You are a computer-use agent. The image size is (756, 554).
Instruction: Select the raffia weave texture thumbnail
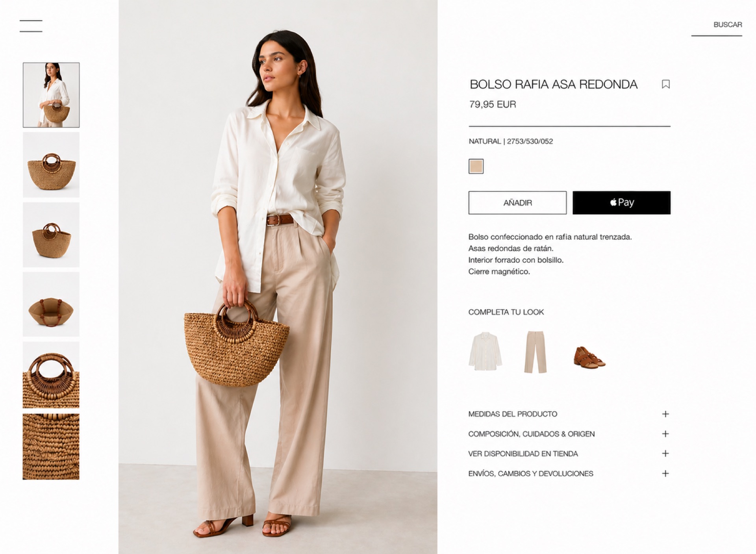click(x=51, y=447)
